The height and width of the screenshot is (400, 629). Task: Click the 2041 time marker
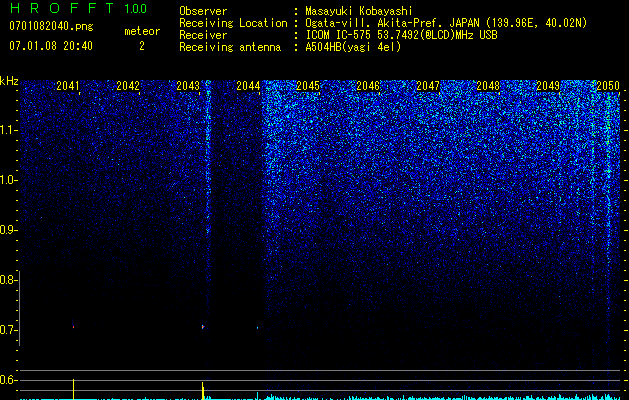[68, 85]
